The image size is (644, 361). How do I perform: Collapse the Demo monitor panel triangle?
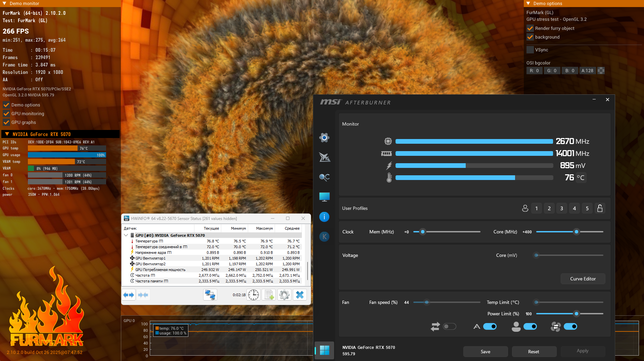pyautogui.click(x=4, y=3)
